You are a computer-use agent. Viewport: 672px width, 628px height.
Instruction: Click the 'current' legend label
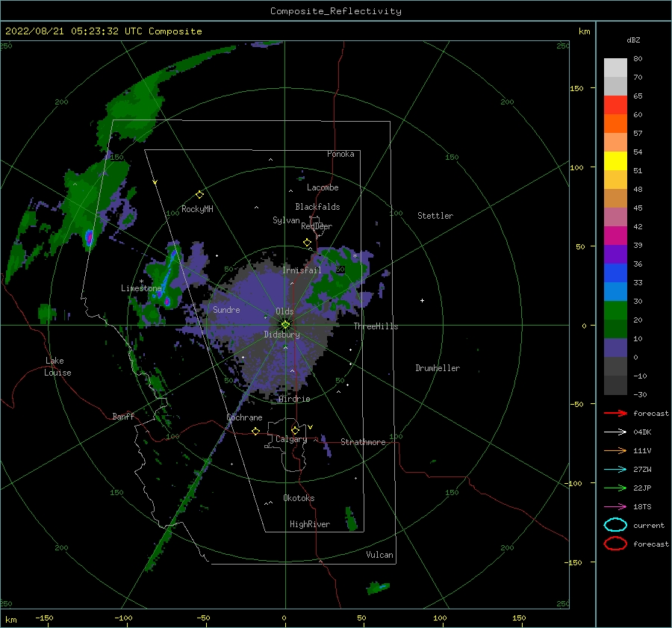pos(649,525)
